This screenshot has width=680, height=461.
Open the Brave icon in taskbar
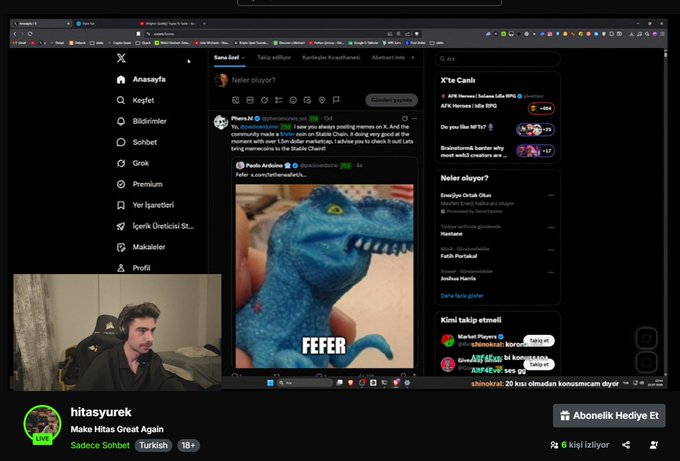point(350,383)
